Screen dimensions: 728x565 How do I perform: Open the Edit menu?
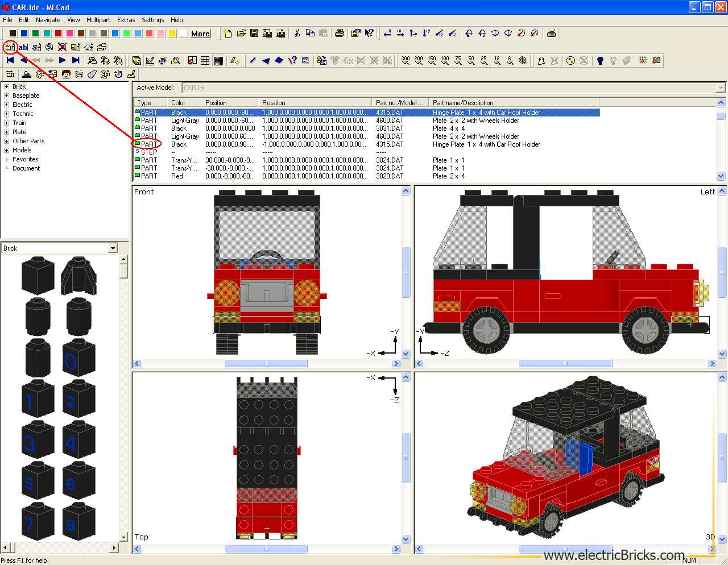click(x=24, y=20)
